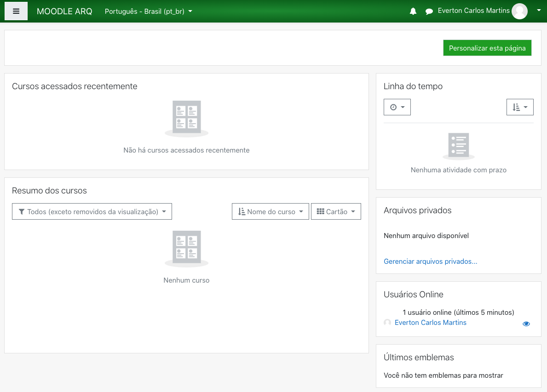Open timeline clock filter dropdown
Screen dimensions: 547x392
coord(397,107)
